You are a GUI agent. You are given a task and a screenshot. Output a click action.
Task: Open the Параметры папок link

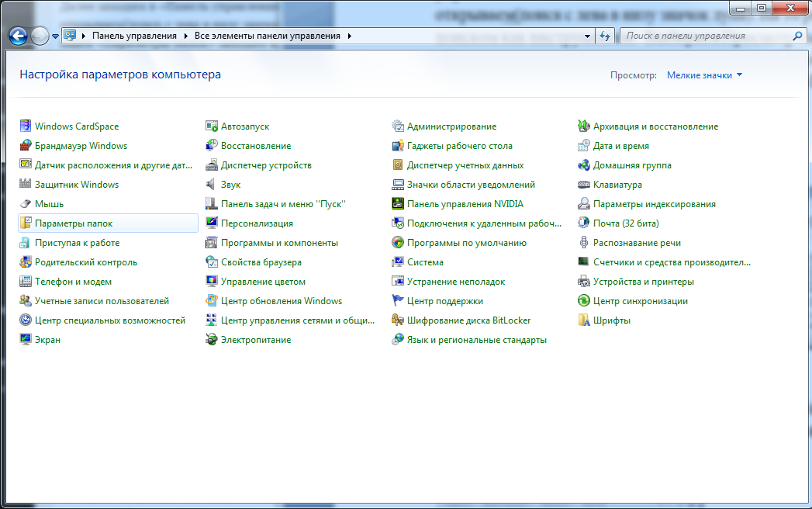point(74,223)
